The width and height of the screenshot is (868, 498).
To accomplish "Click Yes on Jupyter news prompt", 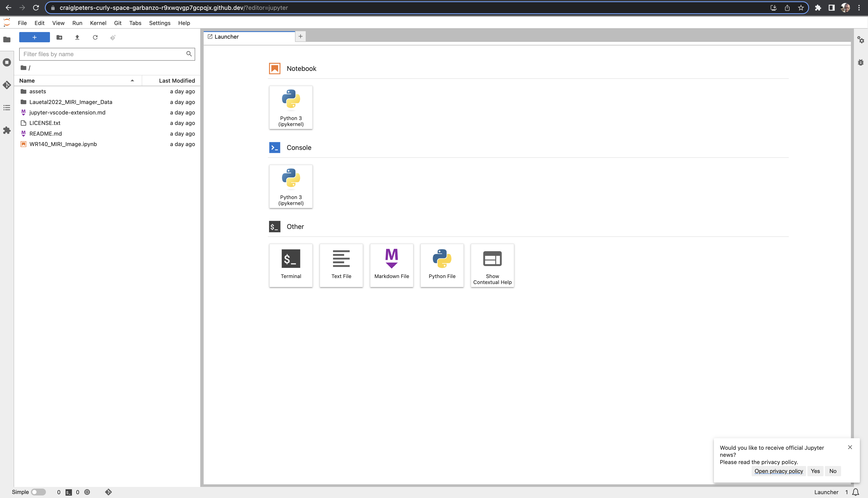I will [x=815, y=471].
